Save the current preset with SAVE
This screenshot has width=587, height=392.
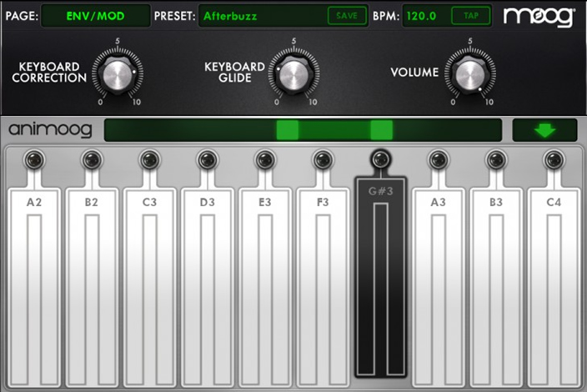coord(347,16)
